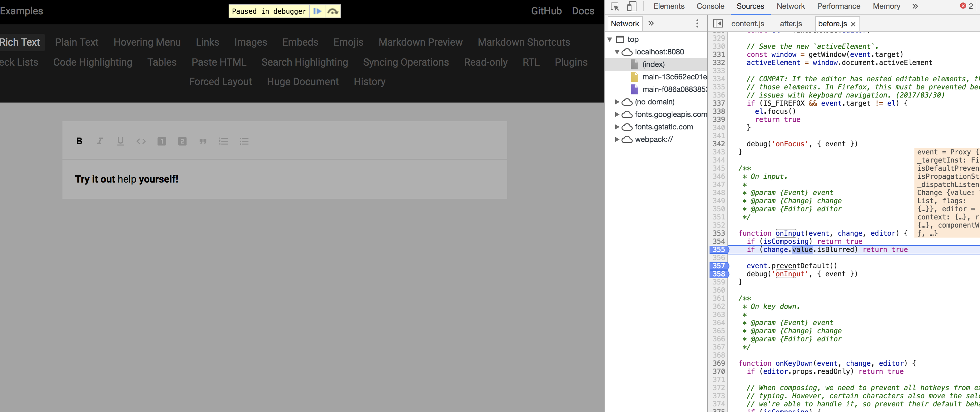Apply underline using the editor toolbar icon

coord(120,141)
